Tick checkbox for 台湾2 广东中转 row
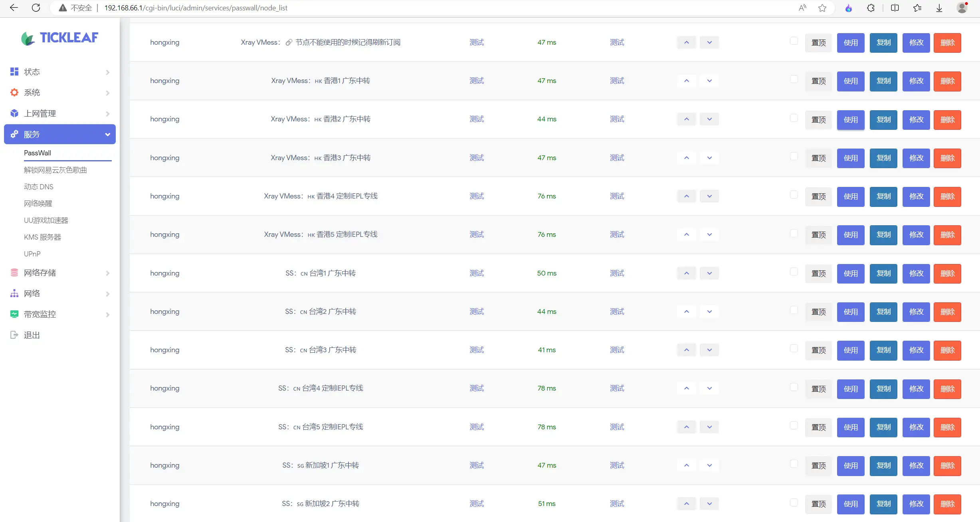Image resolution: width=980 pixels, height=522 pixels. (x=794, y=310)
